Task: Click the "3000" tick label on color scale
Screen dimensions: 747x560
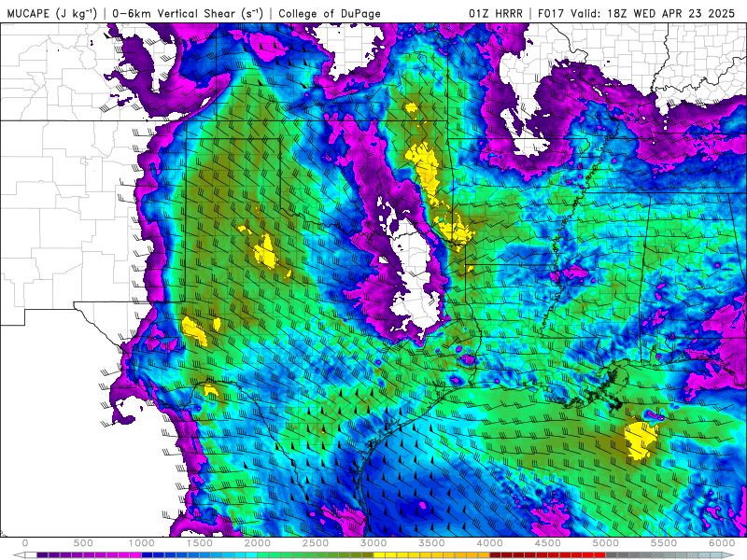Action: pyautogui.click(x=374, y=543)
